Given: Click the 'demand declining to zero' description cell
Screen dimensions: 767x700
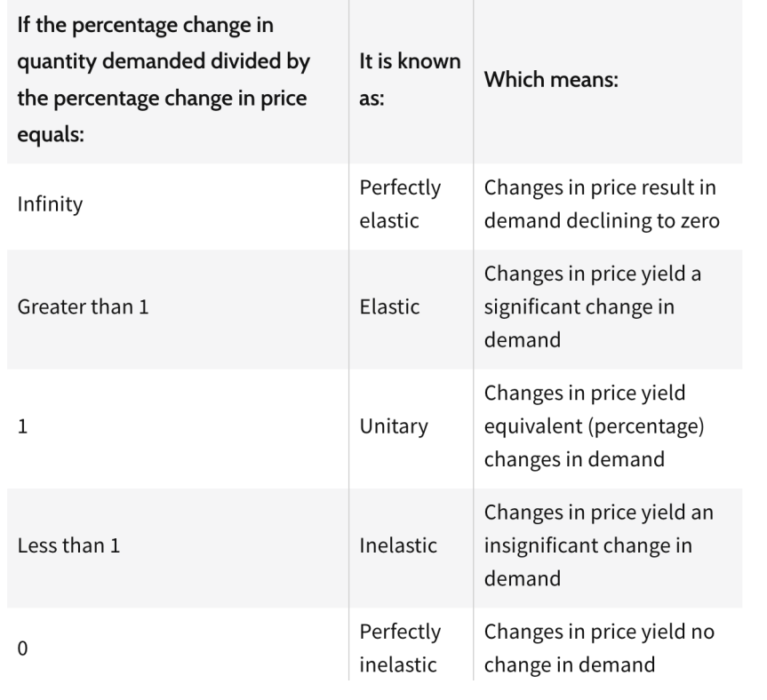Looking at the screenshot, I should 601,204.
